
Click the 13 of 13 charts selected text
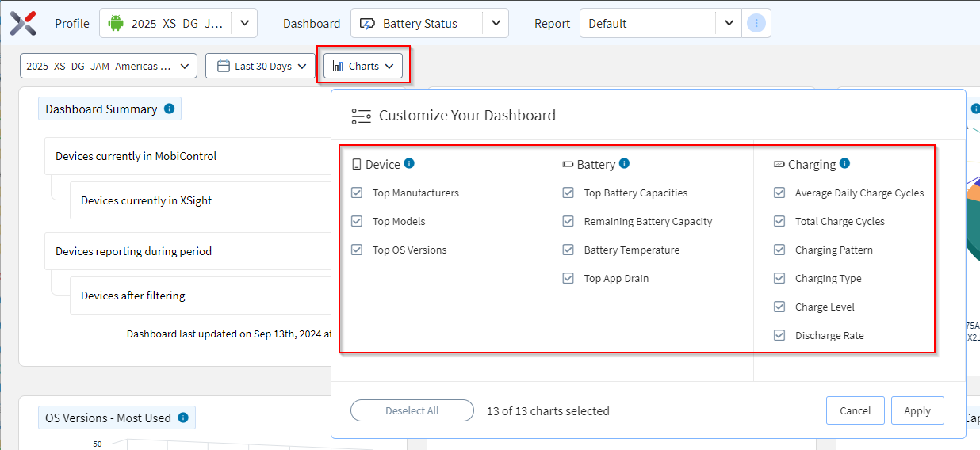point(548,411)
